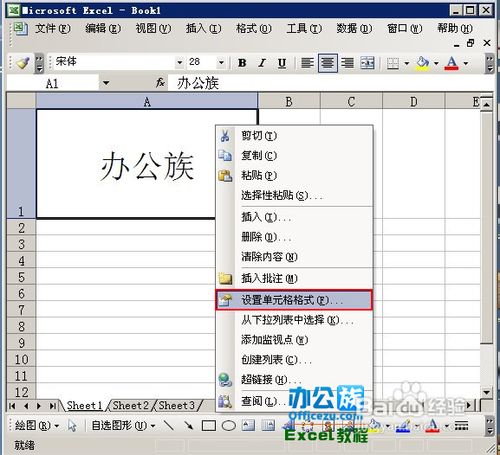
Task: Open the 编辑(E) menu
Action: point(103,29)
